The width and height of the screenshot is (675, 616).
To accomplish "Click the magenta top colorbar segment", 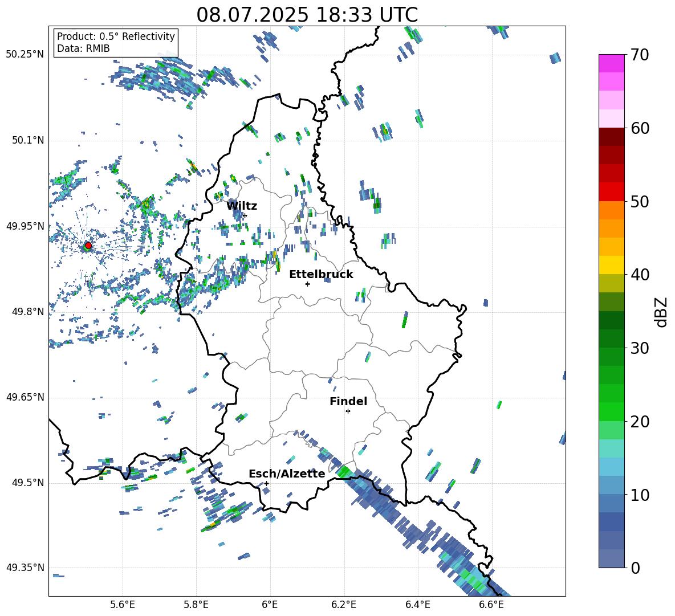I will pos(611,63).
